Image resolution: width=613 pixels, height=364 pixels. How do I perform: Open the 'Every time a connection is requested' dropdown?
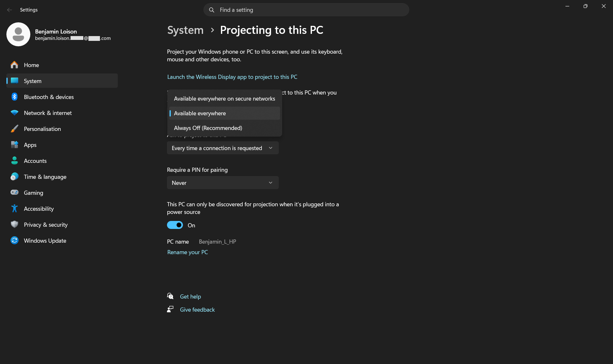click(223, 148)
